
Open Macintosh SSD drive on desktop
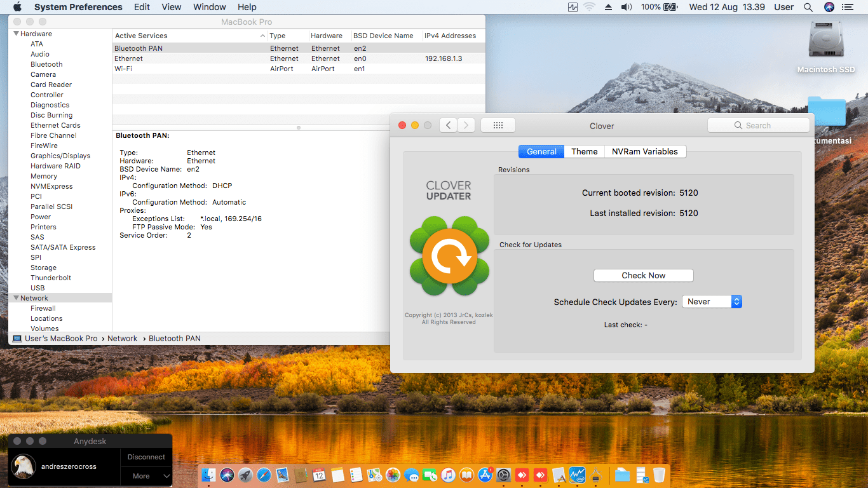coord(825,43)
